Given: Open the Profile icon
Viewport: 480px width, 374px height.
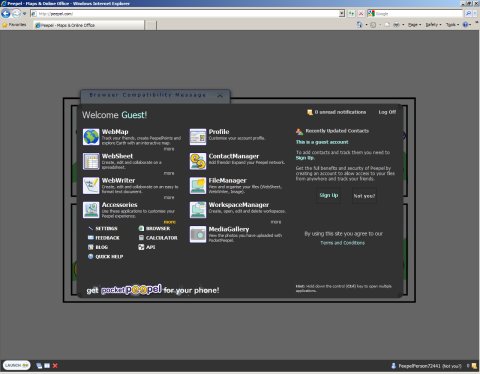Looking at the screenshot, I should pos(198,137).
